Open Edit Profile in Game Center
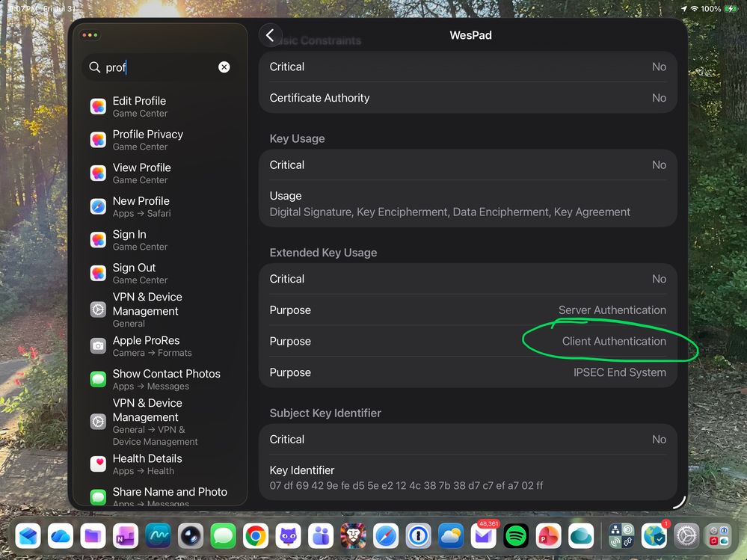 click(x=160, y=106)
